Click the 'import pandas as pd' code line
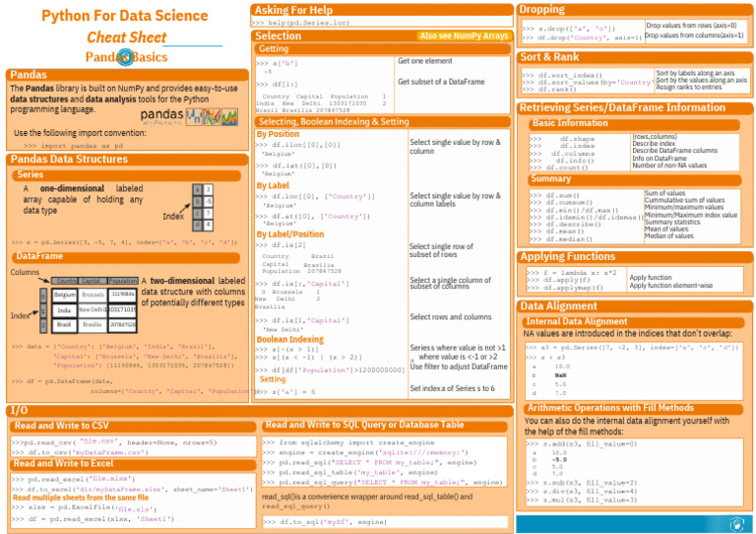The width and height of the screenshot is (756, 534). pos(73,146)
